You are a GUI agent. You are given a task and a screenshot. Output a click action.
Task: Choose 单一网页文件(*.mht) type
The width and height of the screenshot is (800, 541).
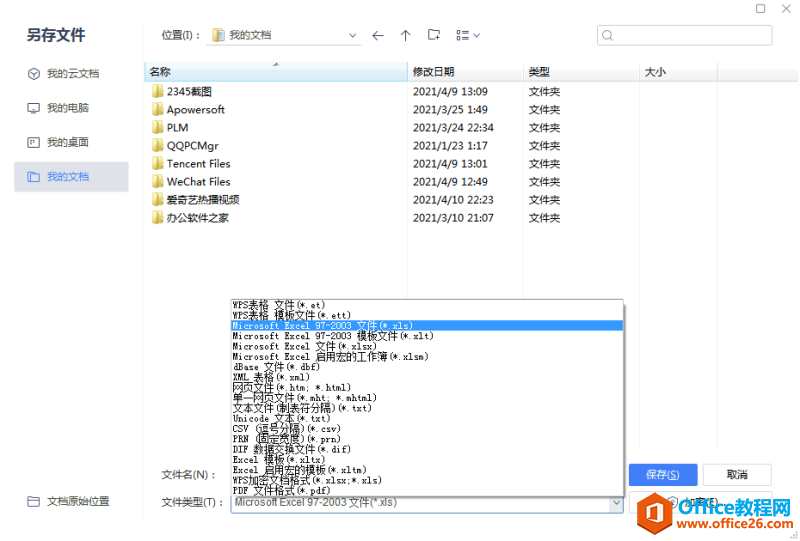427,398
